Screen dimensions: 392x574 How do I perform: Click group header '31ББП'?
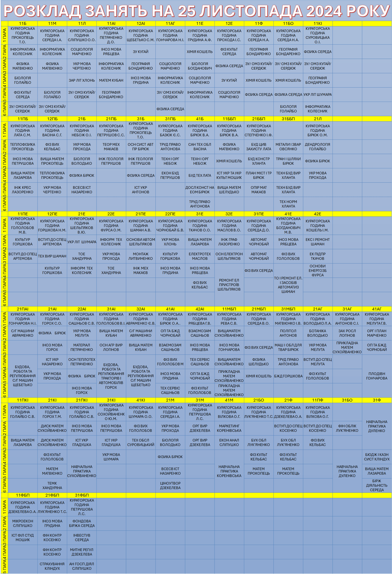(288, 119)
